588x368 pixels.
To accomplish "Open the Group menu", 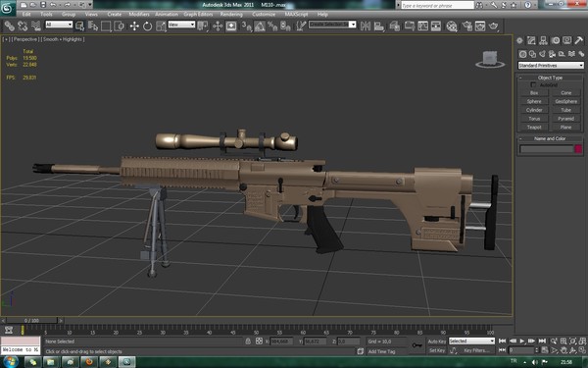I will [69, 15].
